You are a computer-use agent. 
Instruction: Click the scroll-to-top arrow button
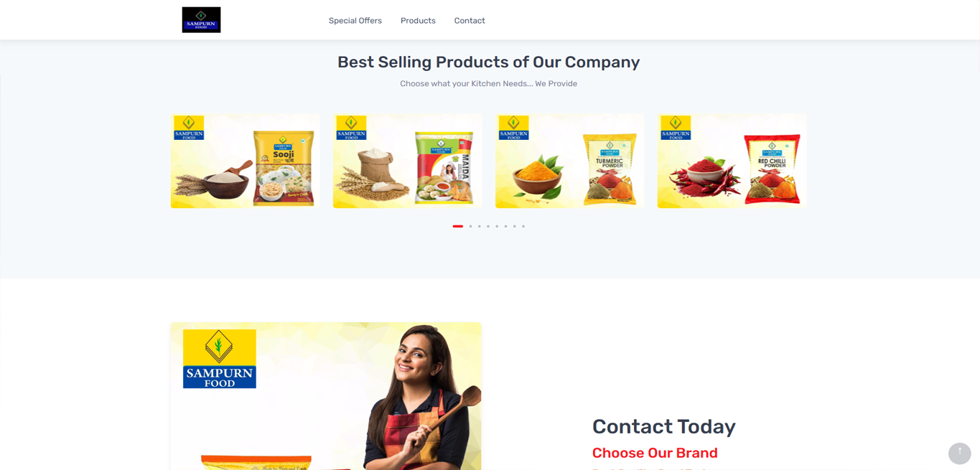tap(959, 453)
